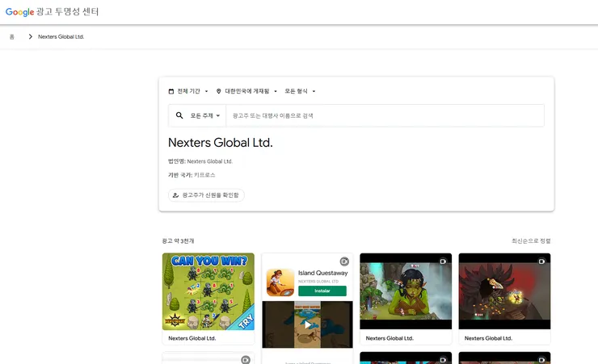Click the 최신순으로 정렬 sort label

click(531, 241)
